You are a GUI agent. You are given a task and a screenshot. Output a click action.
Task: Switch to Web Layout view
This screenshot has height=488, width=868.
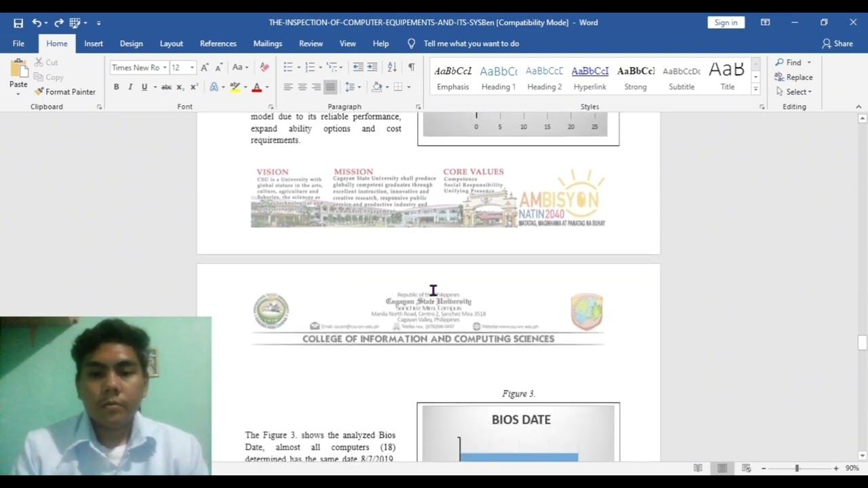[x=747, y=468]
